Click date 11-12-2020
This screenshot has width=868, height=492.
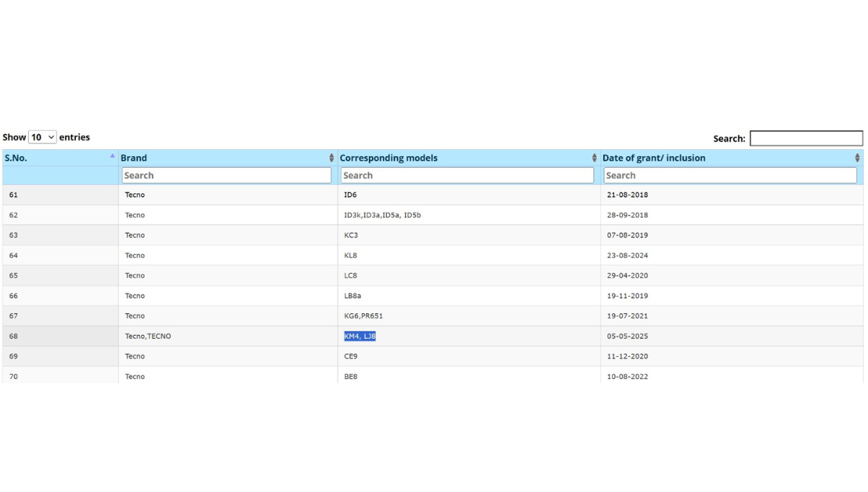pos(628,357)
